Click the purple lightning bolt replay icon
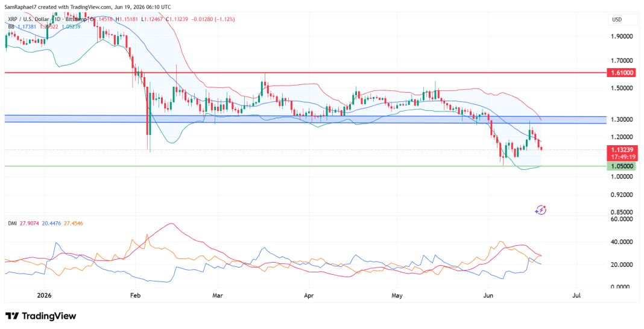Image resolution: width=644 pixels, height=329 pixels. (540, 210)
